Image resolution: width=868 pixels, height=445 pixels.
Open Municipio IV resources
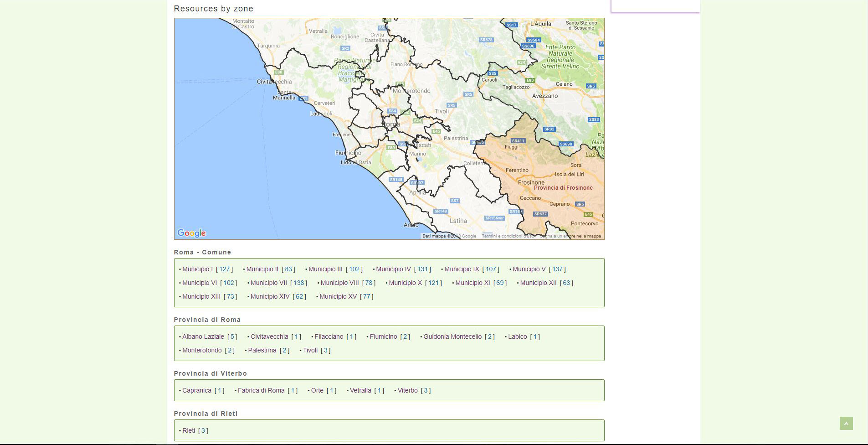[393, 269]
